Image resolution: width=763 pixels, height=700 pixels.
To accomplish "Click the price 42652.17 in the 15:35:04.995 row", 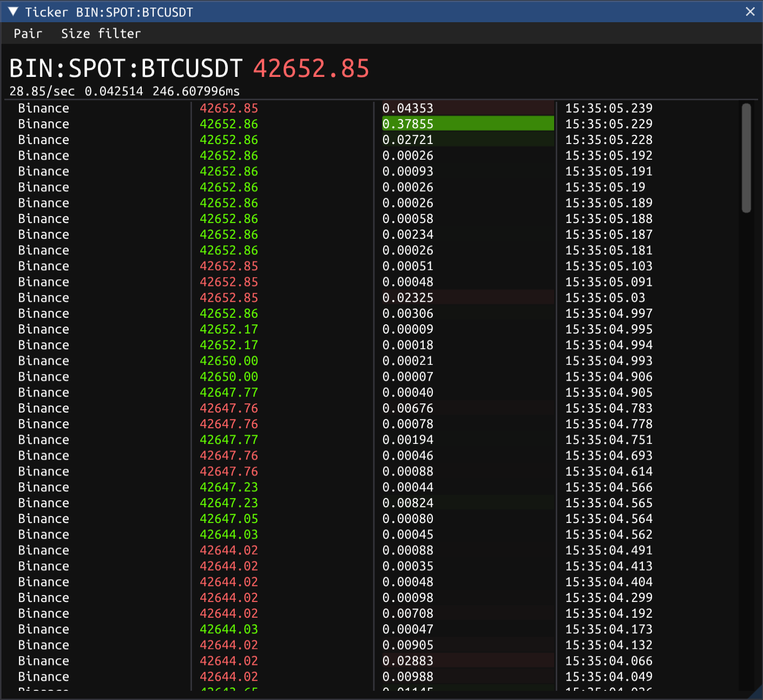I will click(229, 329).
